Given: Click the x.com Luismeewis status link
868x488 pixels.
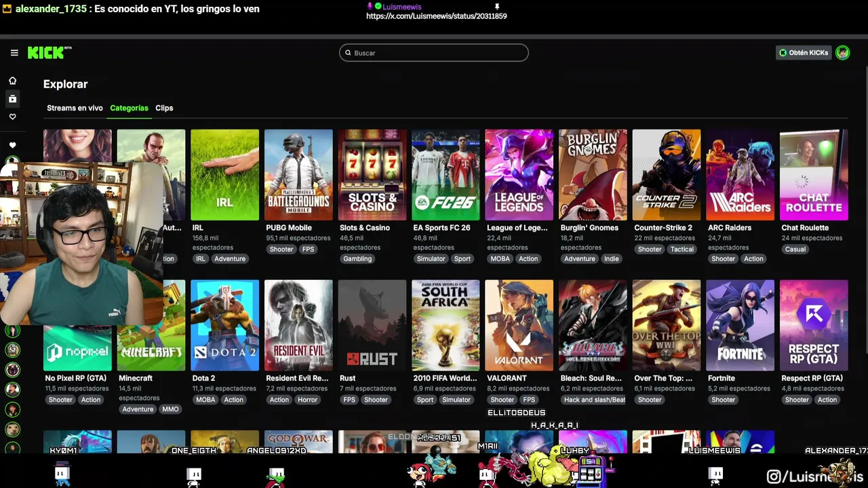Looking at the screenshot, I should 437,16.
